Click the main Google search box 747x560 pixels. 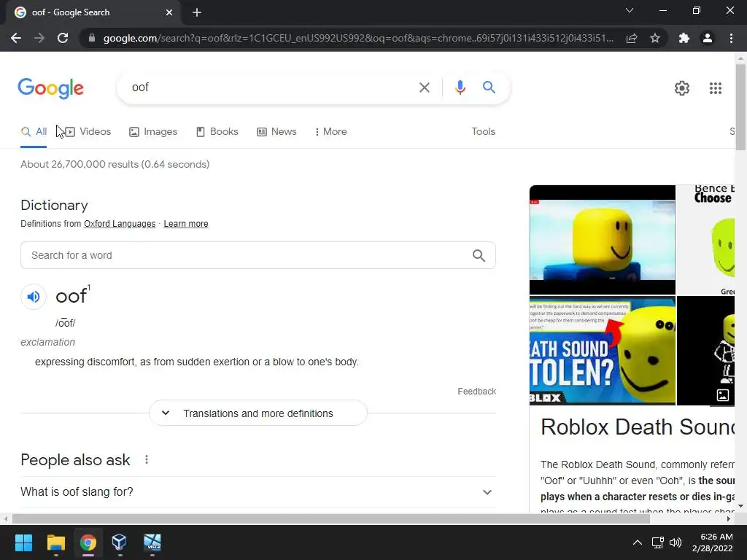[271, 87]
